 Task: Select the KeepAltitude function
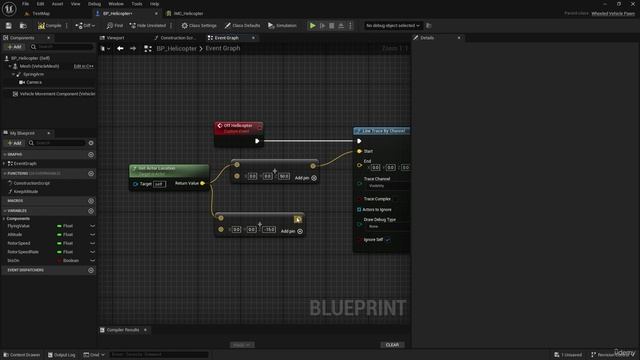click(x=25, y=191)
